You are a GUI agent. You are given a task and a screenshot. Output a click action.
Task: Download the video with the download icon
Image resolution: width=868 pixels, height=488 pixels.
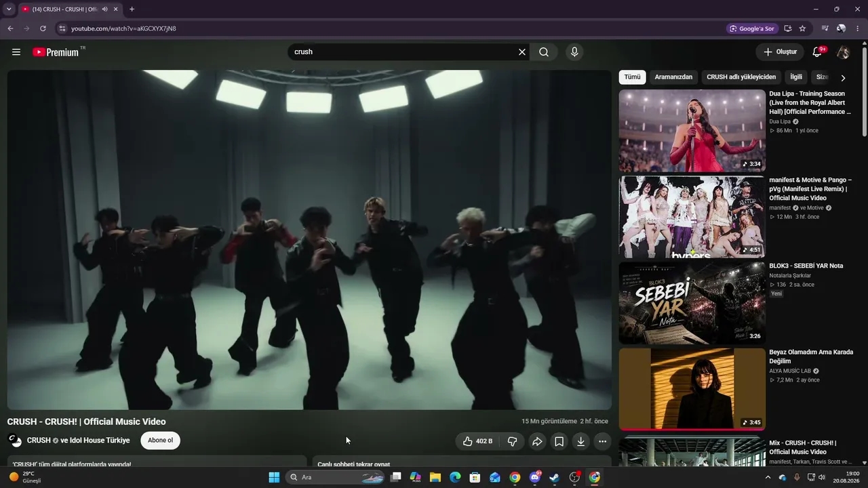tap(580, 441)
